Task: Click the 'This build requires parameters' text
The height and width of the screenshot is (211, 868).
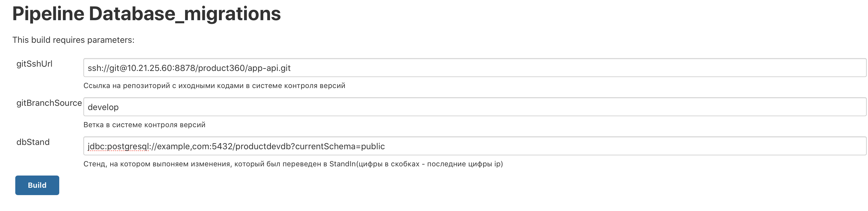Action: click(74, 40)
